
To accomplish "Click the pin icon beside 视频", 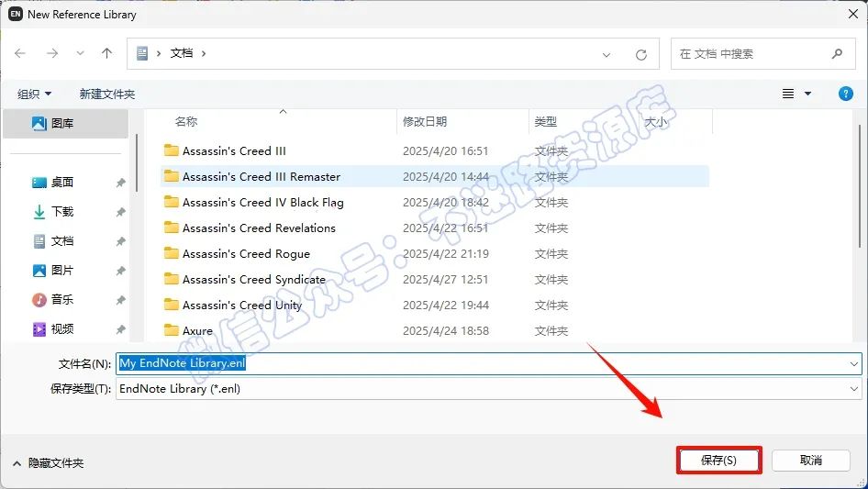I will (x=120, y=329).
